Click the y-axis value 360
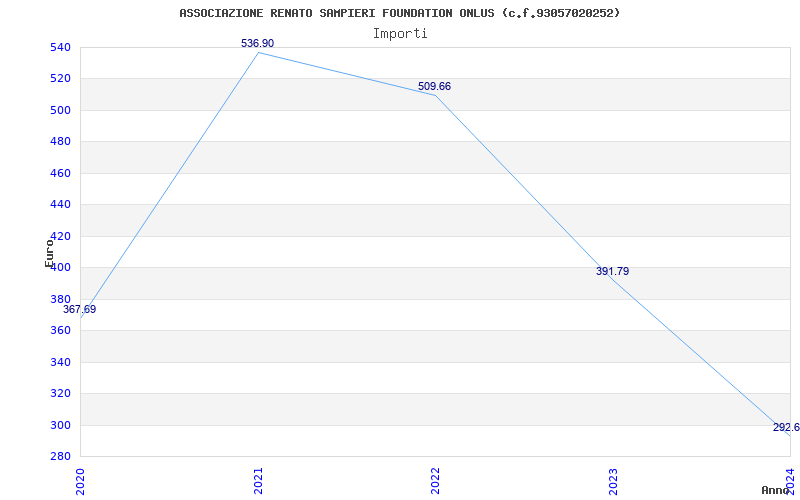This screenshot has width=800, height=500. click(x=60, y=331)
